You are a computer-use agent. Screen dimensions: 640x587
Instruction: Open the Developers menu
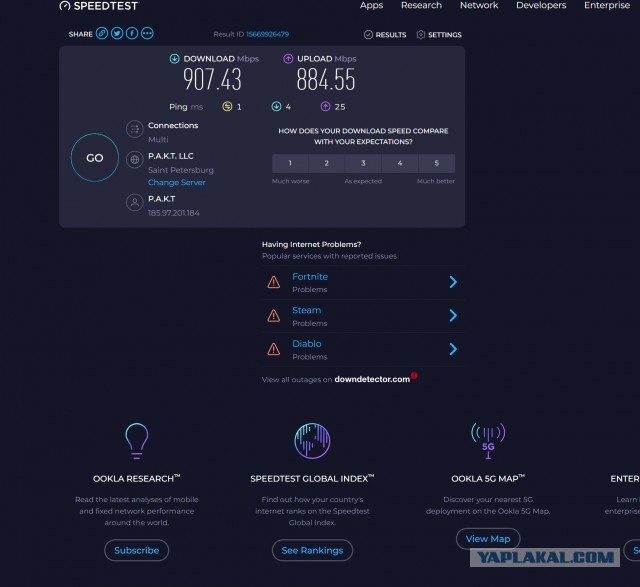pyautogui.click(x=541, y=5)
